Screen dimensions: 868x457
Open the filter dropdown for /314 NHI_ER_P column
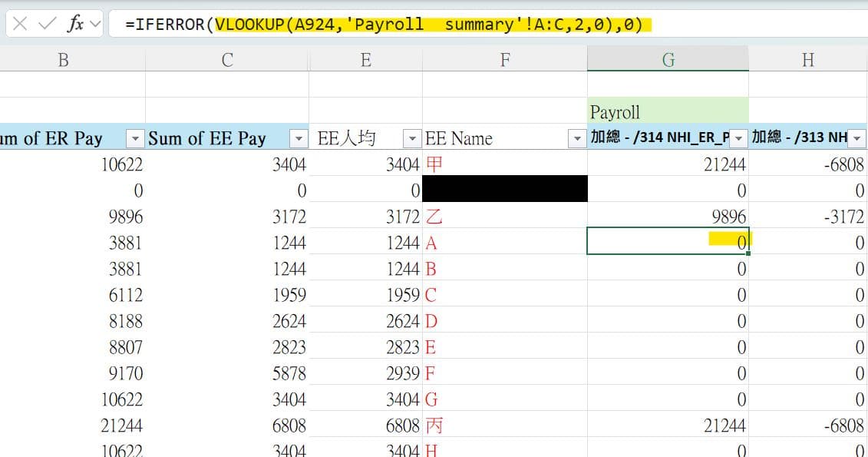pyautogui.click(x=738, y=138)
